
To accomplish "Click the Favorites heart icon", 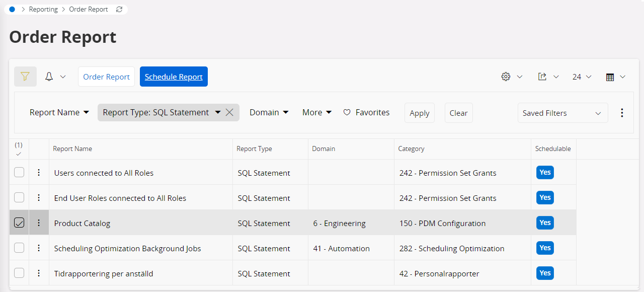I will click(x=347, y=112).
